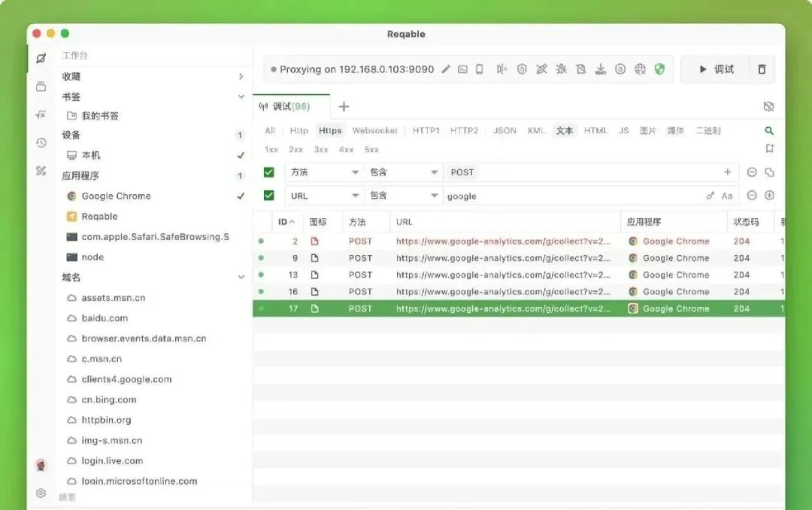The height and width of the screenshot is (510, 812).
Task: Select the All filter tab
Action: pyautogui.click(x=270, y=131)
